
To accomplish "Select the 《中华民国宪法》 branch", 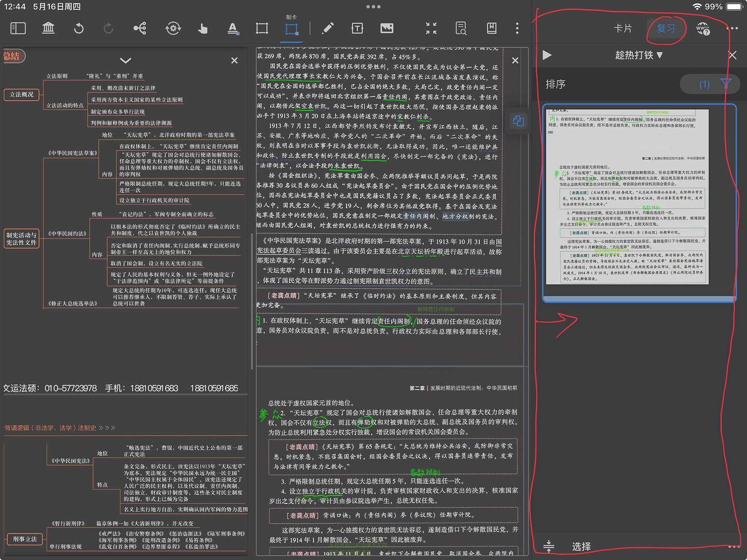I will (x=71, y=460).
